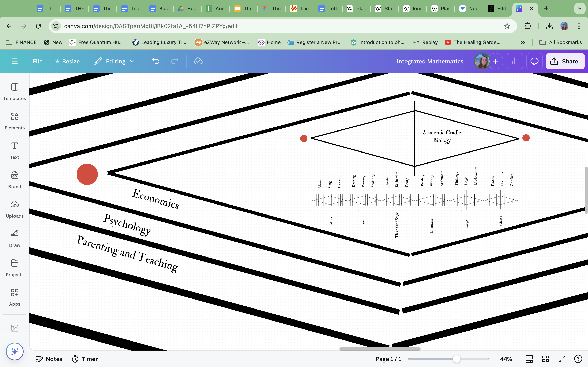Click the zoom slider handle
Viewport: 588px width, 367px height.
point(457,359)
